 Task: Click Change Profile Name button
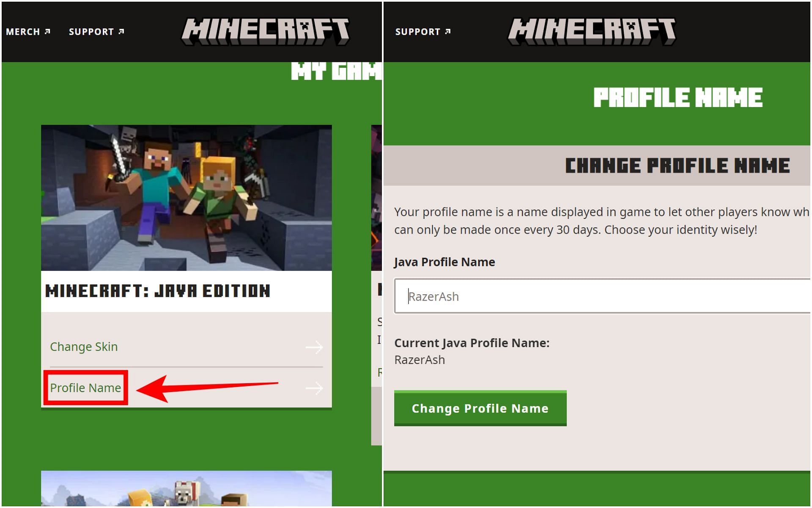479,408
